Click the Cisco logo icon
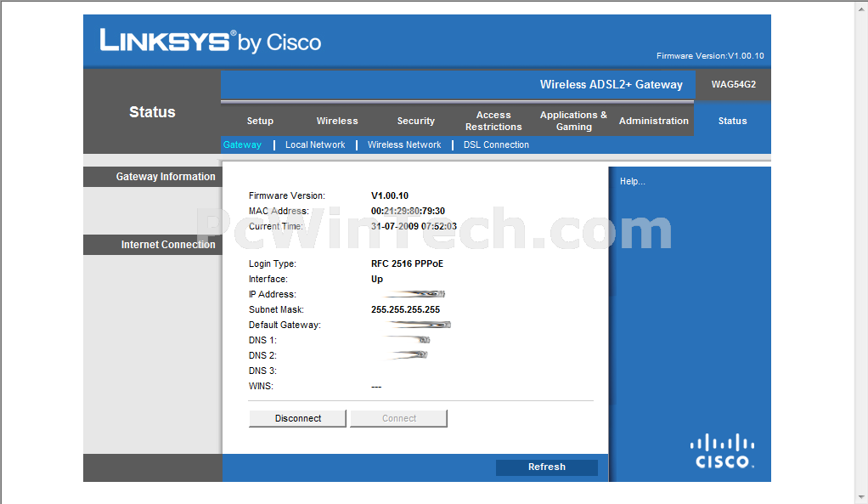 click(x=723, y=452)
